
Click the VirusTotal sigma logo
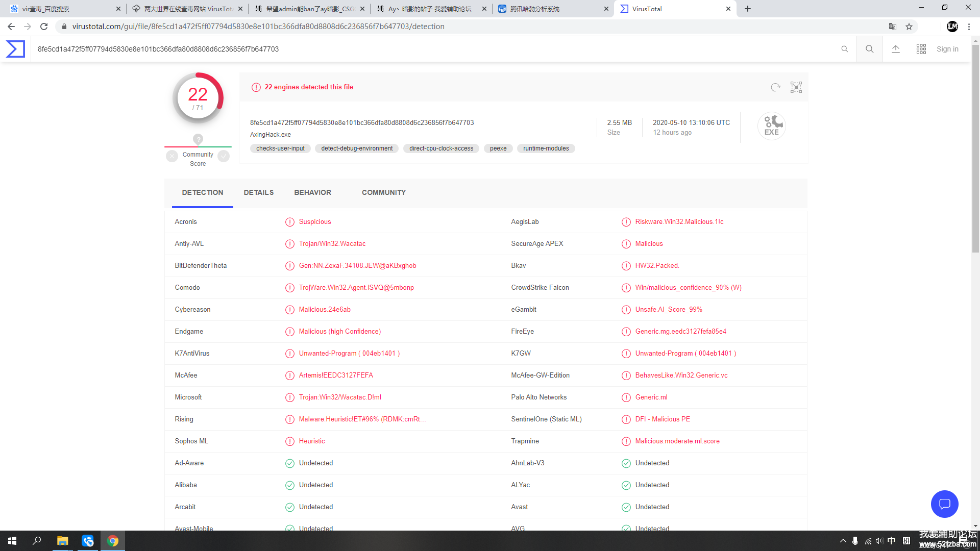(15, 49)
